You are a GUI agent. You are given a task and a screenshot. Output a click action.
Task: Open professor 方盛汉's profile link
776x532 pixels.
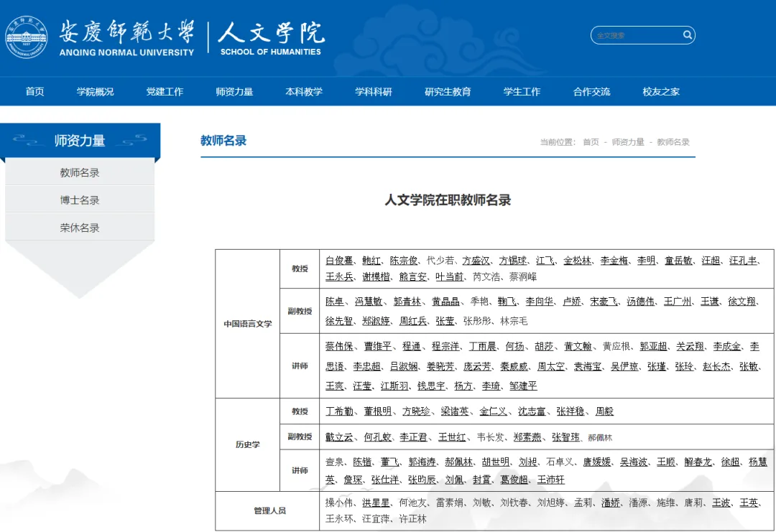tap(476, 261)
